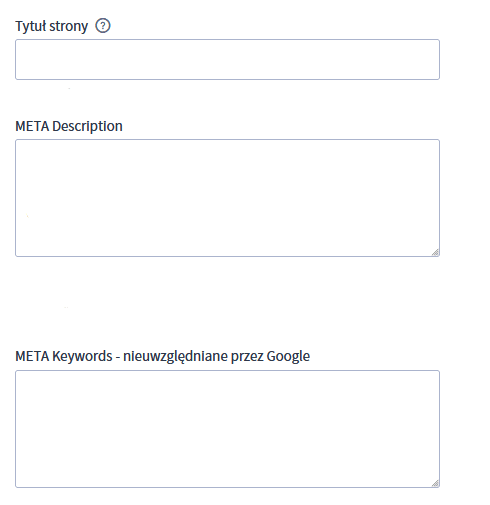Click the META Description label
This screenshot has width=490, height=505.
point(69,127)
